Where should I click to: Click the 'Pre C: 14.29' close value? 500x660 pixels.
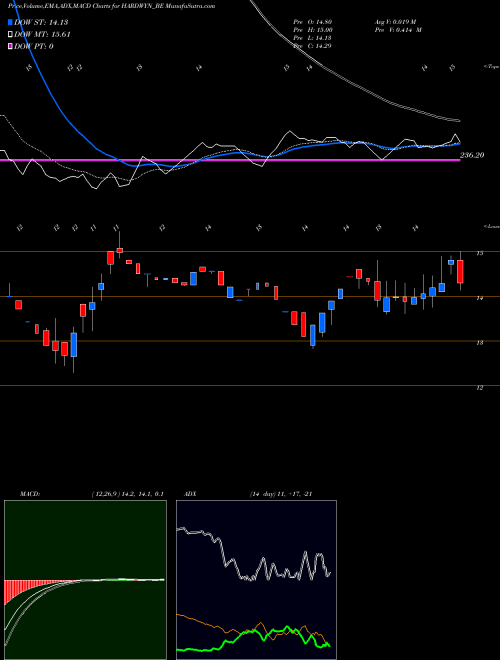click(x=313, y=46)
